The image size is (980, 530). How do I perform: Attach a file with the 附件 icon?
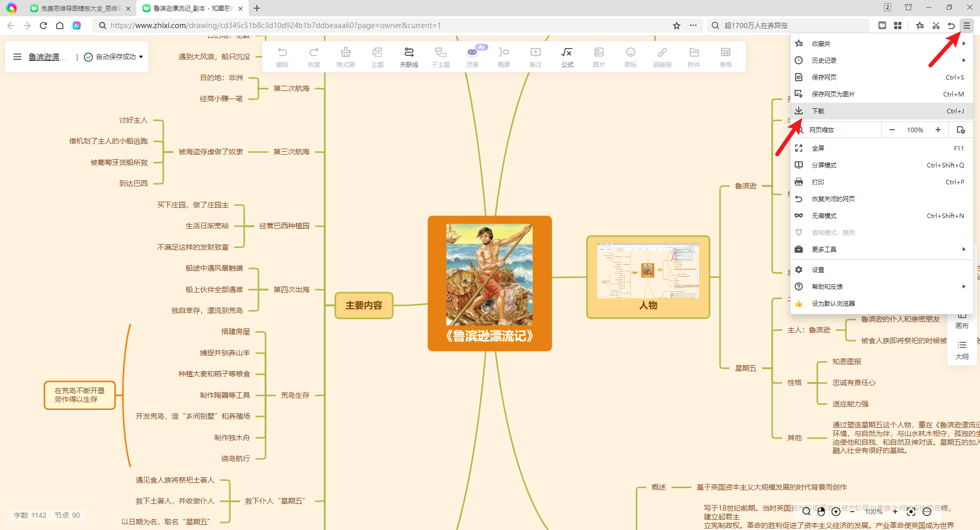pos(694,57)
